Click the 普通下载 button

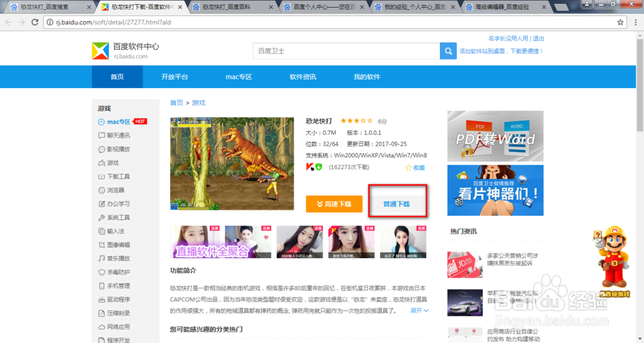pyautogui.click(x=396, y=204)
